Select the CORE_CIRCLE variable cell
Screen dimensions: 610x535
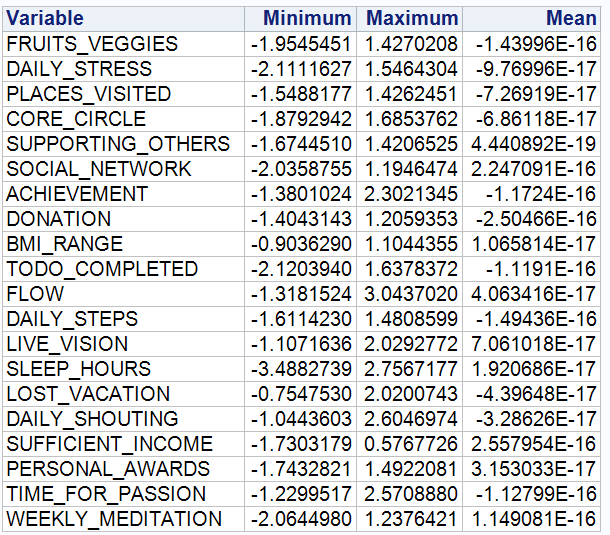coord(123,119)
